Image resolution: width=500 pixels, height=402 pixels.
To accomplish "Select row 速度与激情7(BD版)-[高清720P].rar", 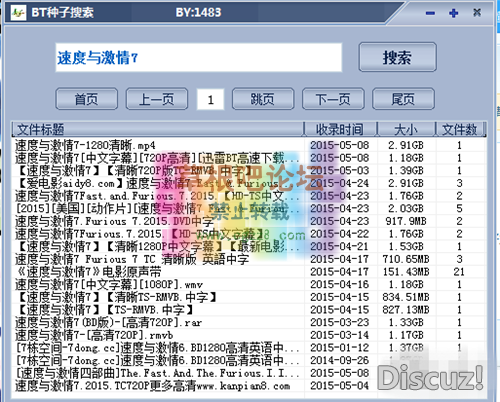I will pyautogui.click(x=249, y=323).
